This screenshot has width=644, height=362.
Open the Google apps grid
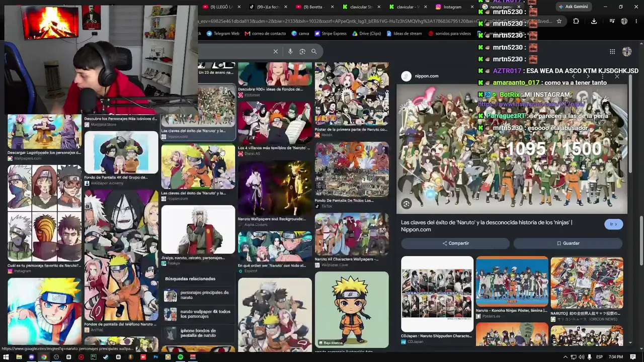point(612,51)
